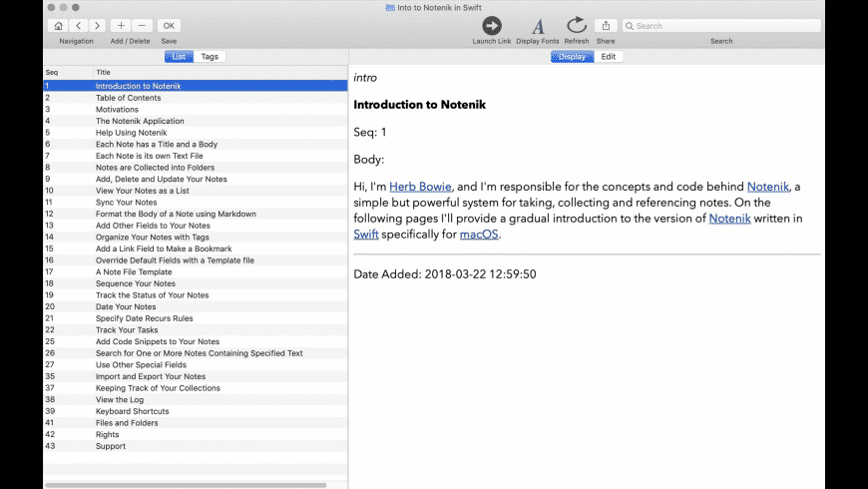The width and height of the screenshot is (868, 489).
Task: Switch to the Display tab
Action: 572,57
